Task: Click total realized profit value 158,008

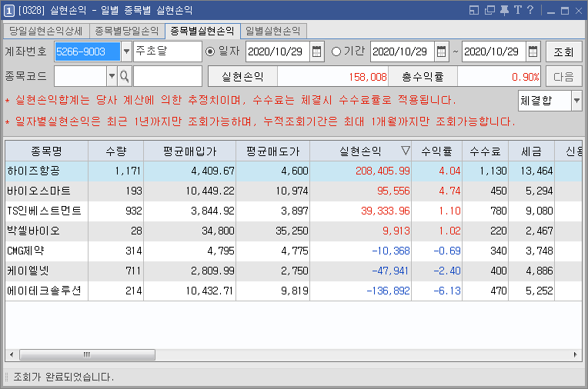Action: tap(368, 77)
